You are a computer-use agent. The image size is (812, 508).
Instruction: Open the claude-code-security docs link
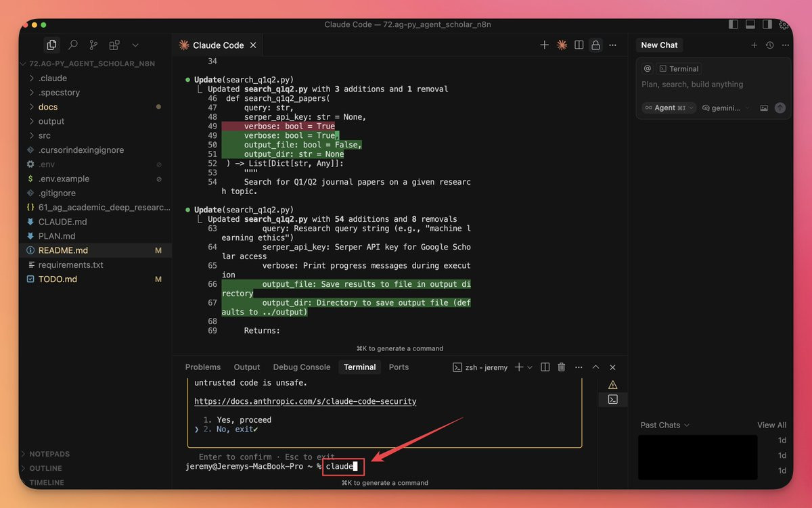[x=305, y=401]
